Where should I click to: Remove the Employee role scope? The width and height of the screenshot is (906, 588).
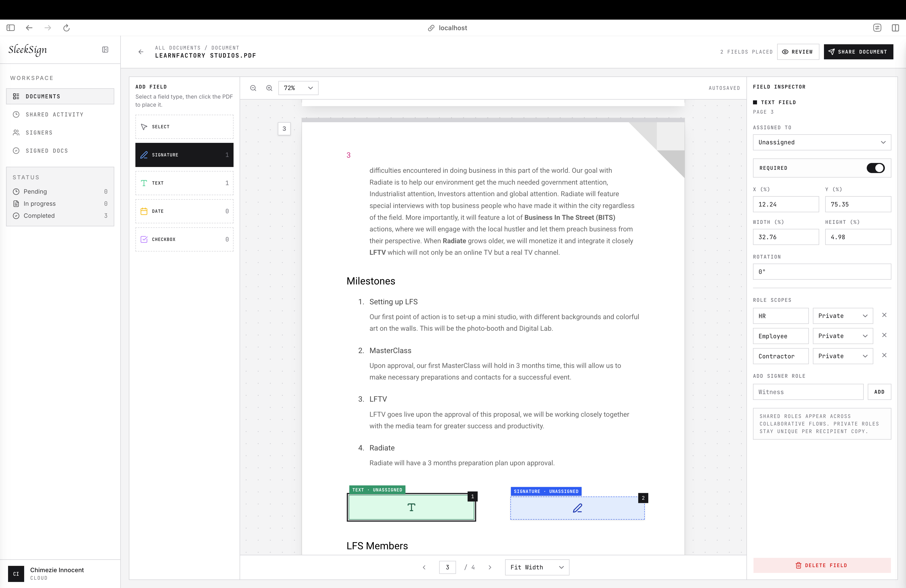[x=884, y=335]
